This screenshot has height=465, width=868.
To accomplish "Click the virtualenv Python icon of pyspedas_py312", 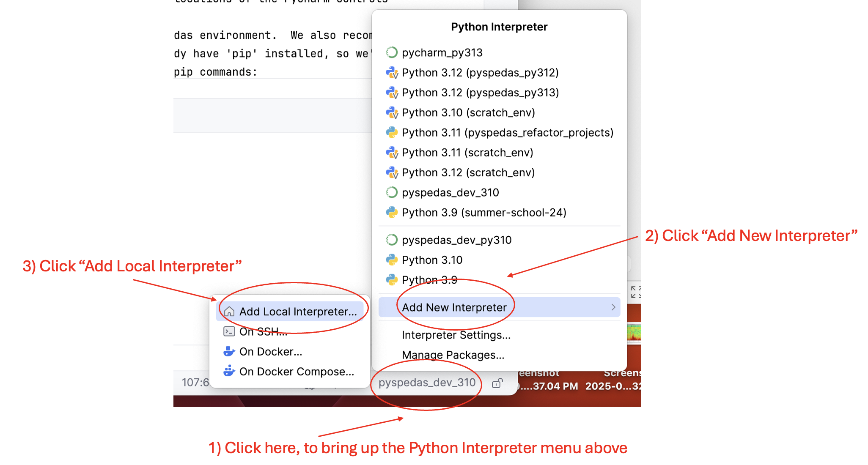I will click(x=392, y=73).
